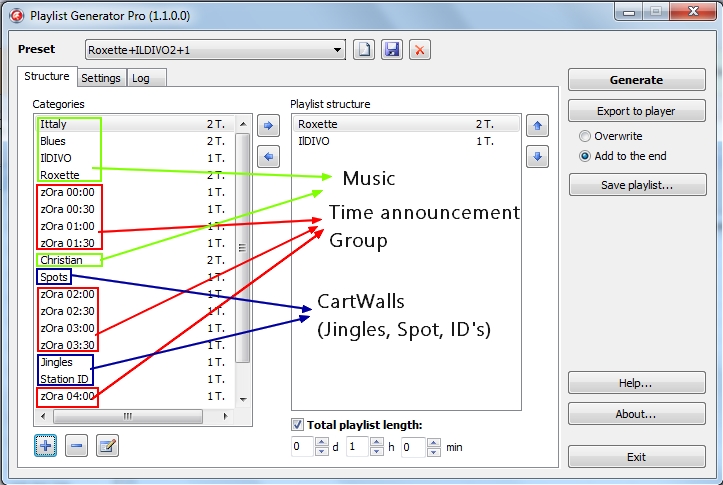Select the zOra 00:30 category
Viewport: 723px width, 485px height.
pos(135,209)
